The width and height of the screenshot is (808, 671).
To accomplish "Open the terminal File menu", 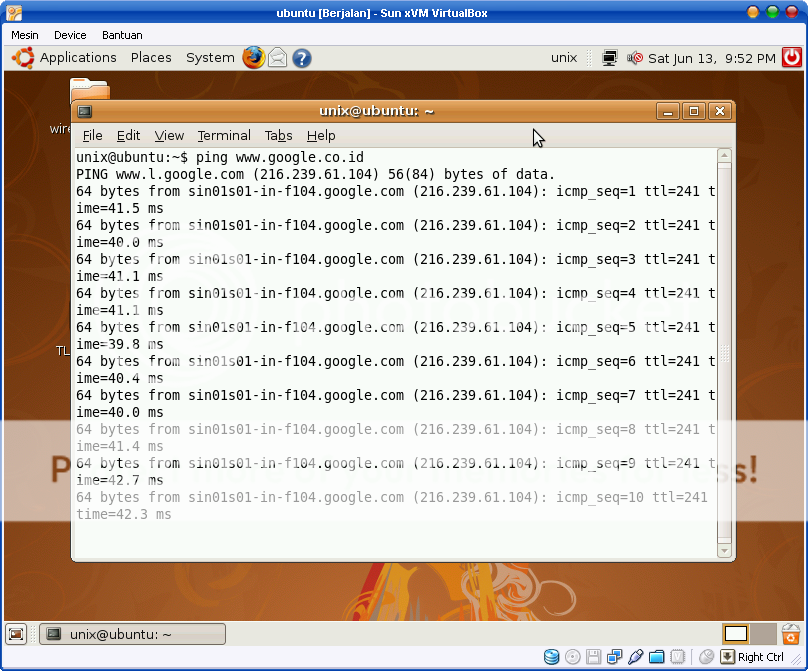I will pyautogui.click(x=92, y=136).
